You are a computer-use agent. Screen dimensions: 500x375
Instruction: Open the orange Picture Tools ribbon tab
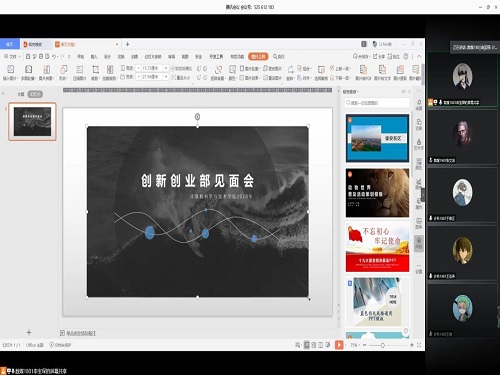pyautogui.click(x=258, y=56)
